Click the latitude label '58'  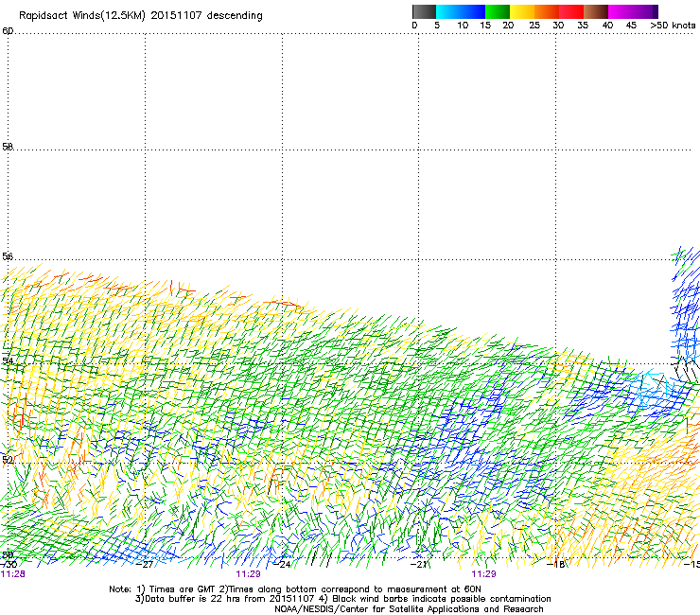8,147
